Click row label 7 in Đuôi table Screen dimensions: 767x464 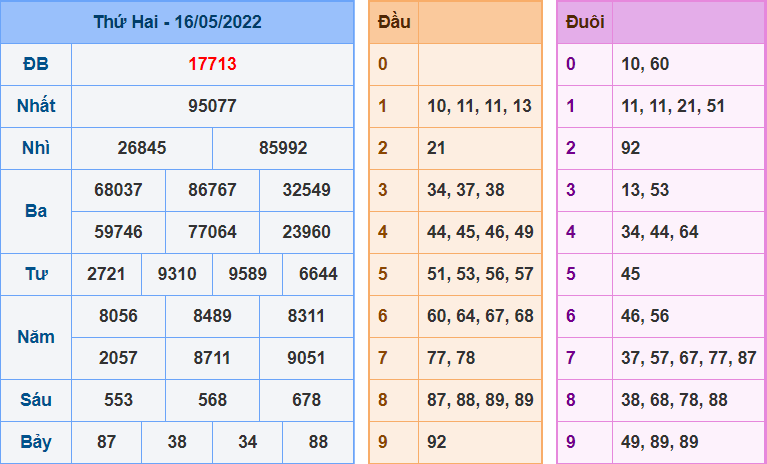coord(570,358)
